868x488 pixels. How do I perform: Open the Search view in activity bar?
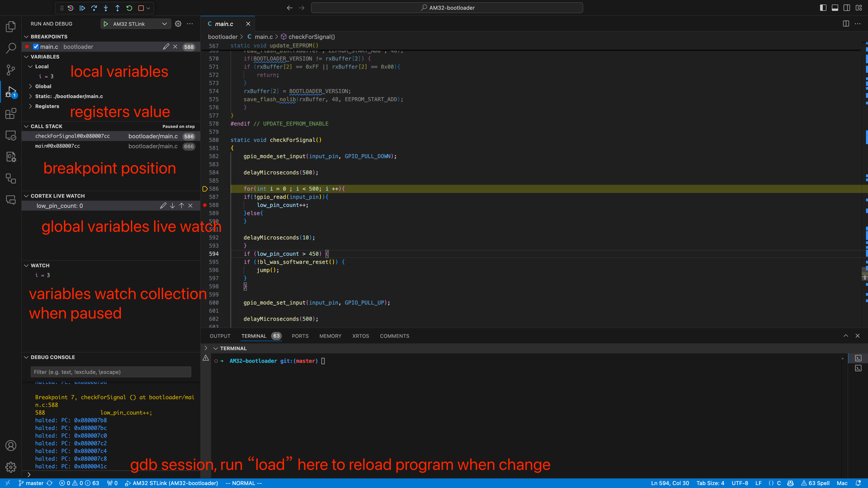point(11,48)
